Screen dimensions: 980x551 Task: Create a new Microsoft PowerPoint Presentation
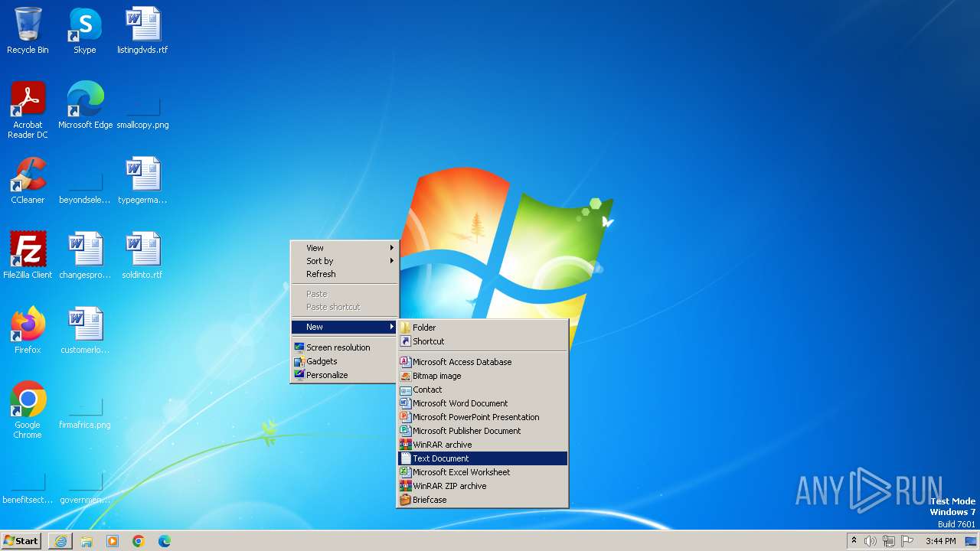482,417
